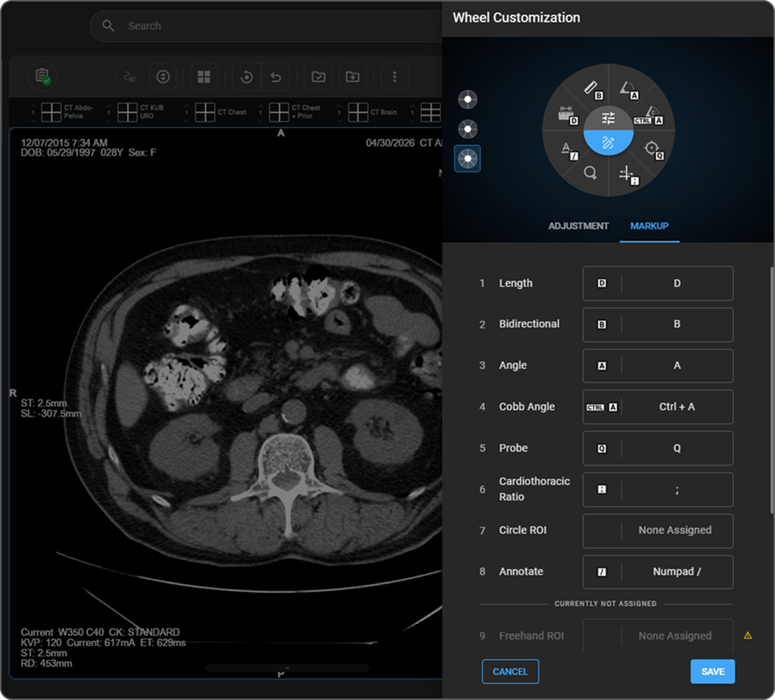The height and width of the screenshot is (700, 775).
Task: Switch to the MARKUP tab
Action: [649, 225]
